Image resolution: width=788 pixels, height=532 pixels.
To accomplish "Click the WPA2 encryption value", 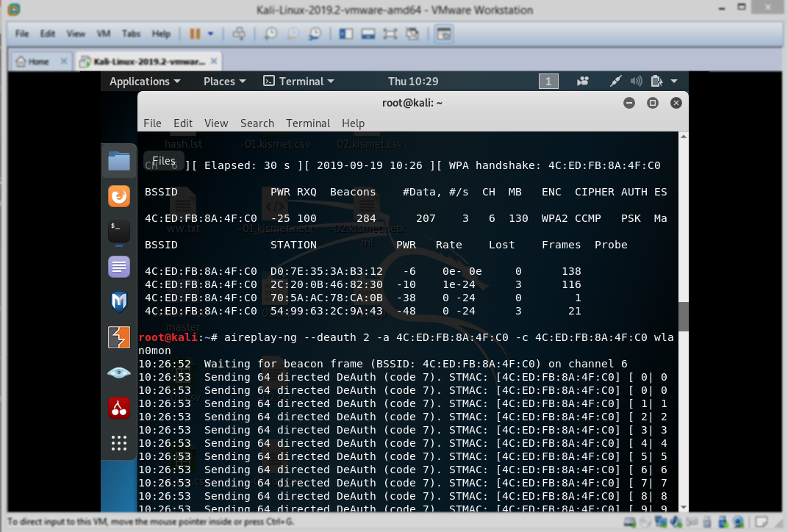I will (x=555, y=218).
